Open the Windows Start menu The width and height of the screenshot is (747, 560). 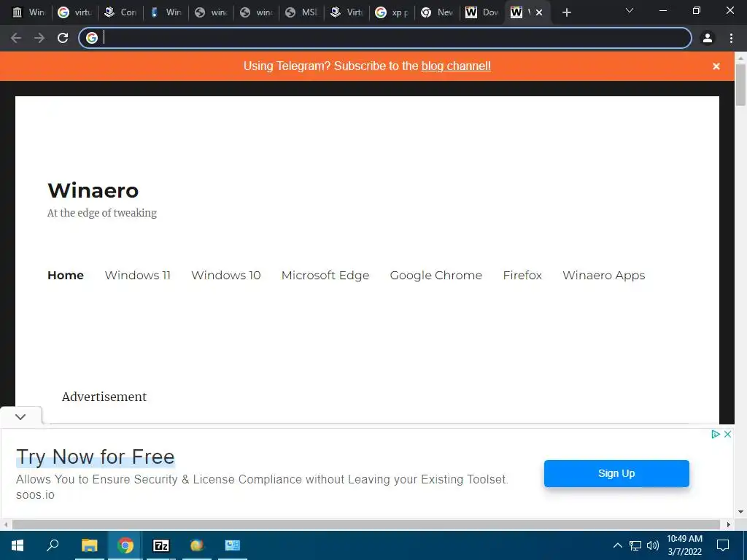[18, 545]
